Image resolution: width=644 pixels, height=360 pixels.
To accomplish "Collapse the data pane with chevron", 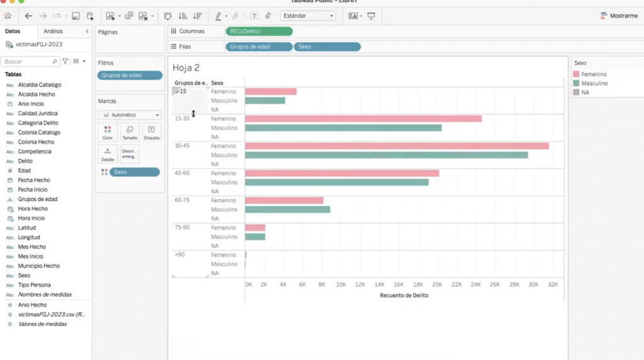I will pyautogui.click(x=87, y=31).
